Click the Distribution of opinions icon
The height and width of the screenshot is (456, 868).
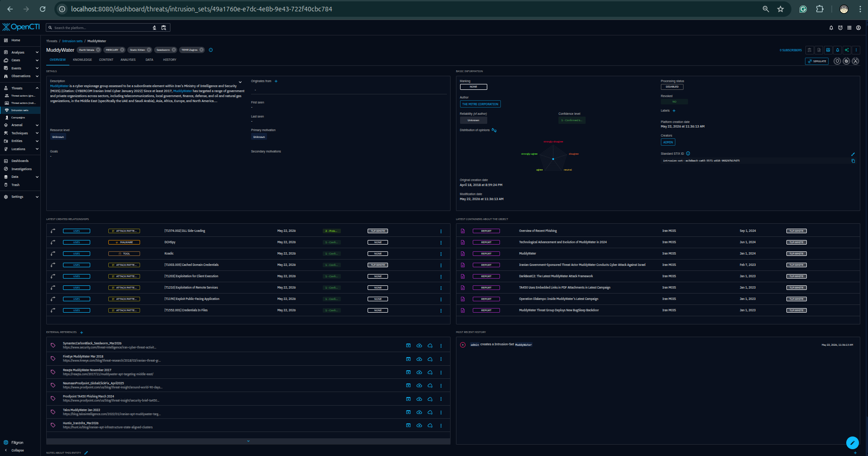[494, 130]
